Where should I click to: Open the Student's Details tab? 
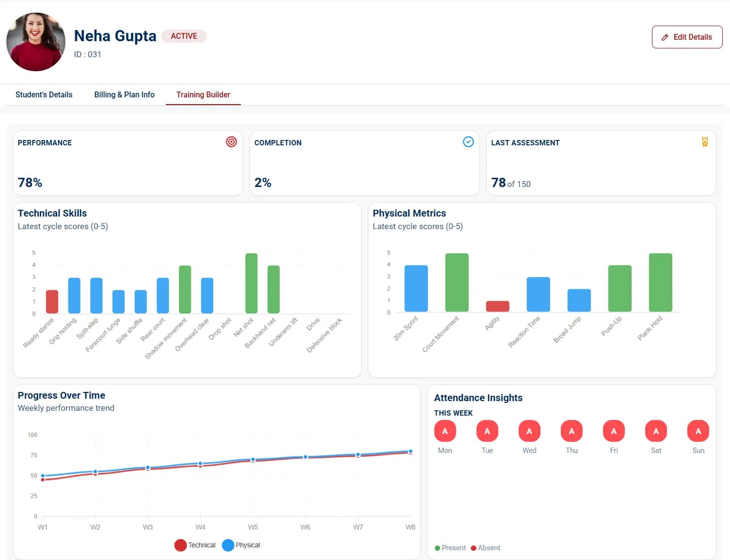point(44,94)
